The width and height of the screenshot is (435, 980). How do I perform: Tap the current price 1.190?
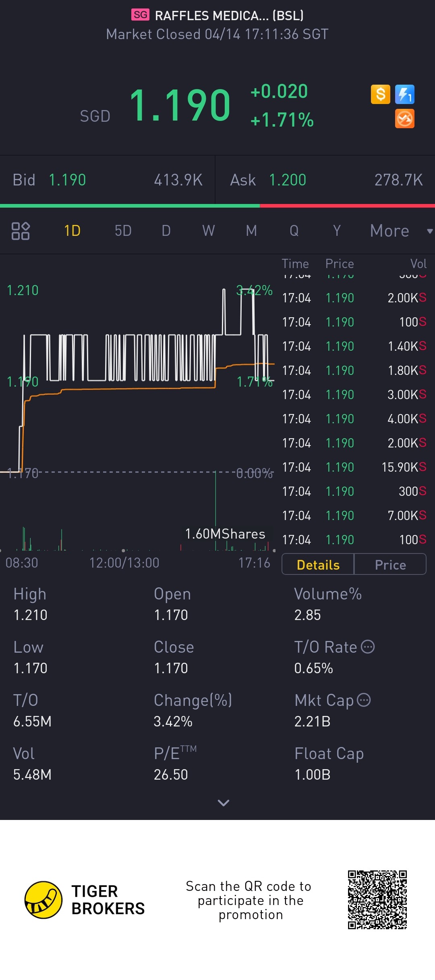click(180, 106)
